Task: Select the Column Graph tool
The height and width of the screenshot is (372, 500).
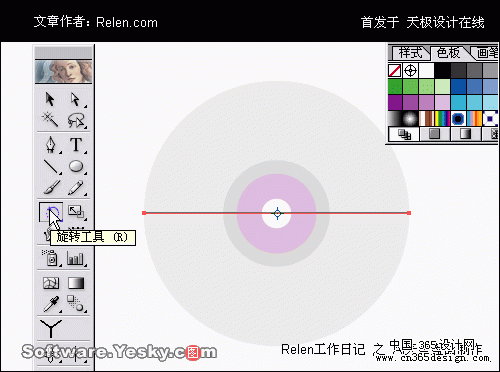Action: point(76,258)
